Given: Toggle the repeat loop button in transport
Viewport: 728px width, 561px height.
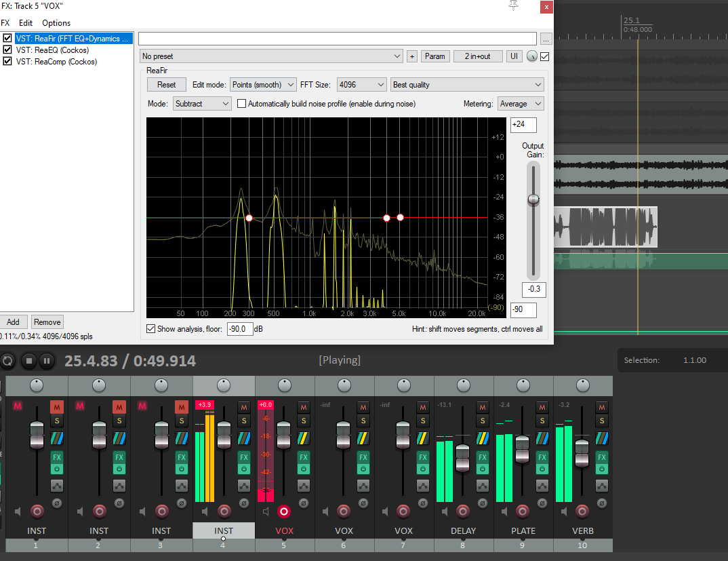Looking at the screenshot, I should (7, 361).
